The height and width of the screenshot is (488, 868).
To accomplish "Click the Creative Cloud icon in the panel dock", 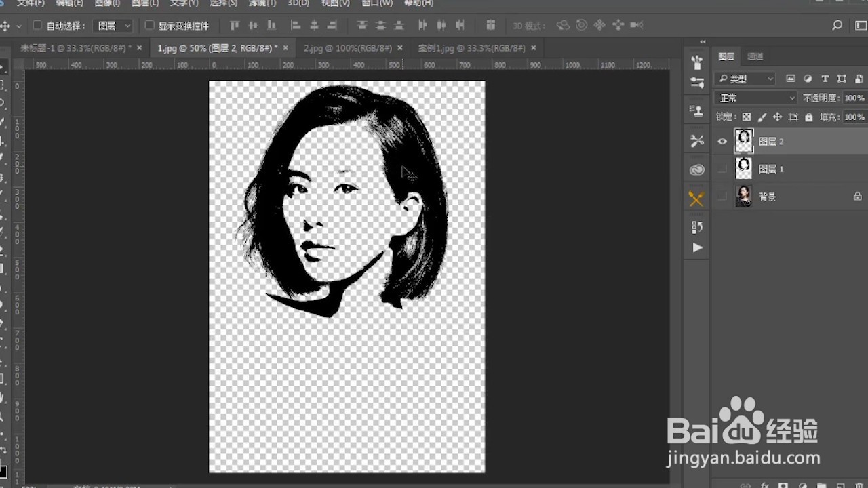I will tap(696, 170).
